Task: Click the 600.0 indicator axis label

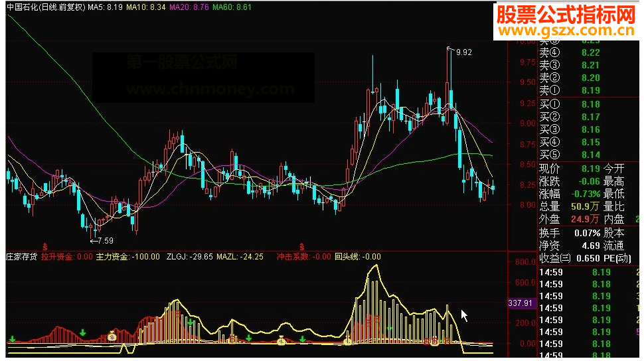Action: (525, 283)
